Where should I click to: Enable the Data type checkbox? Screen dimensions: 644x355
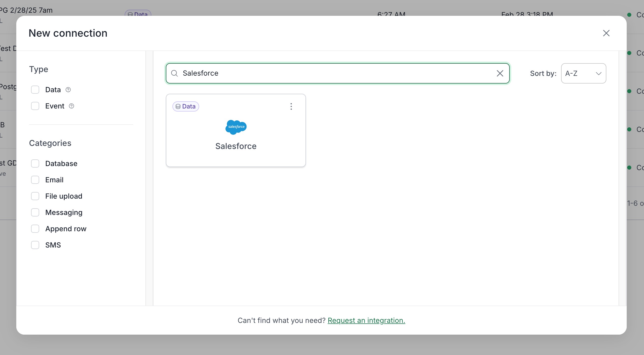(35, 90)
